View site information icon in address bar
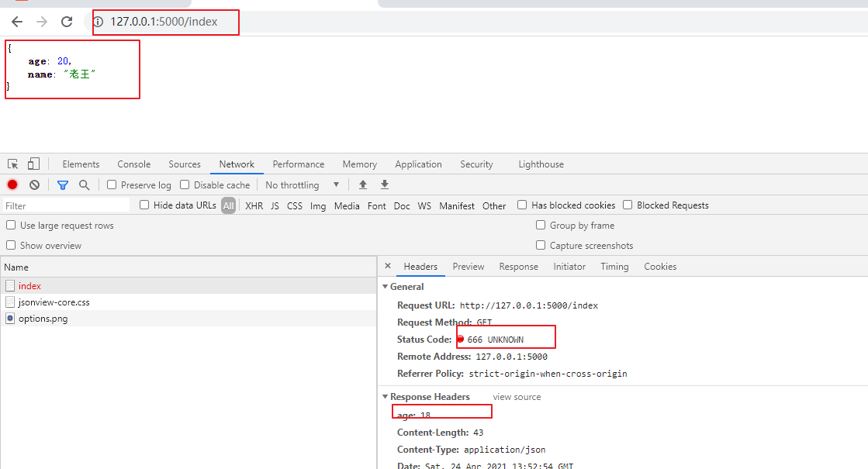This screenshot has height=469, width=868. 98,22
